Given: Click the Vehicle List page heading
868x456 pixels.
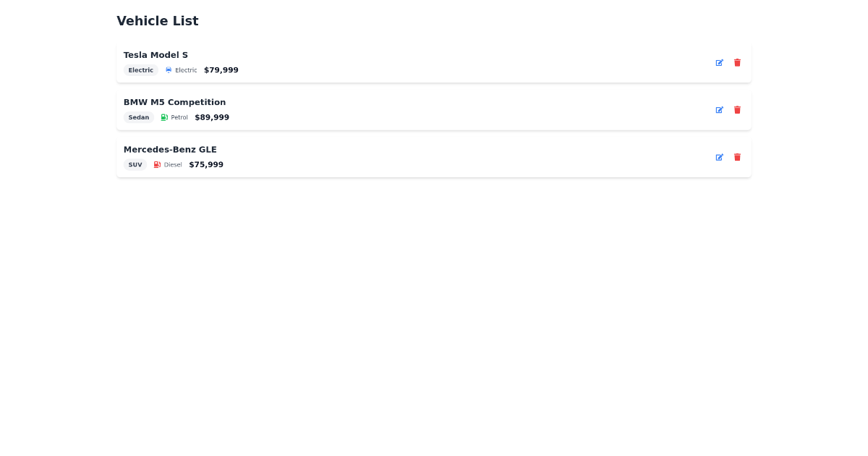Looking at the screenshot, I should point(157,20).
